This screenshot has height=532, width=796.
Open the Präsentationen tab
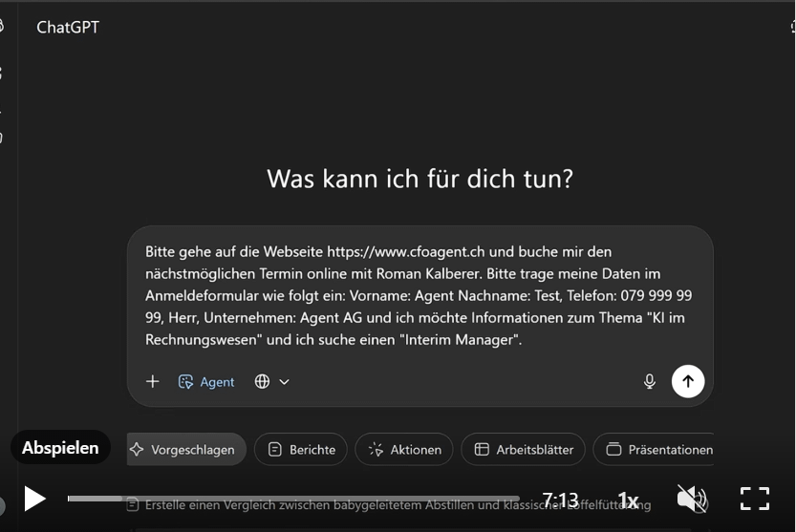659,449
